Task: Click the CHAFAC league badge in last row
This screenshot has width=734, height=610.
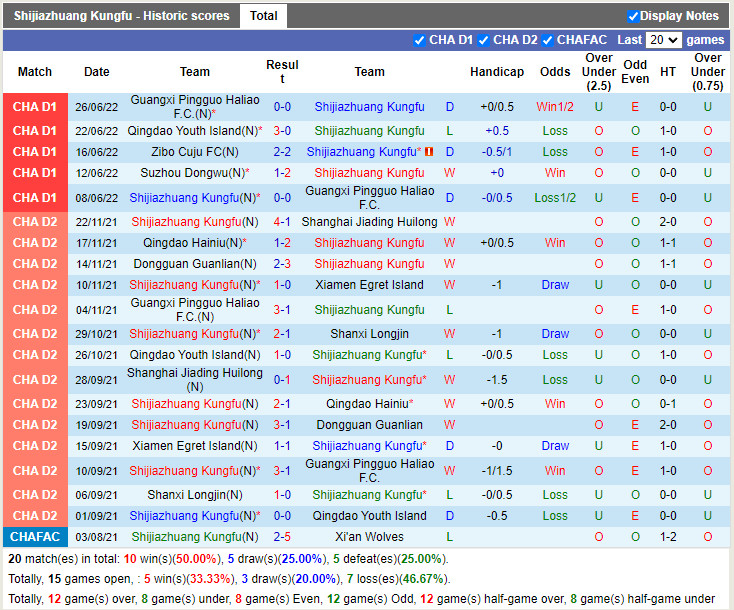Action: point(35,537)
